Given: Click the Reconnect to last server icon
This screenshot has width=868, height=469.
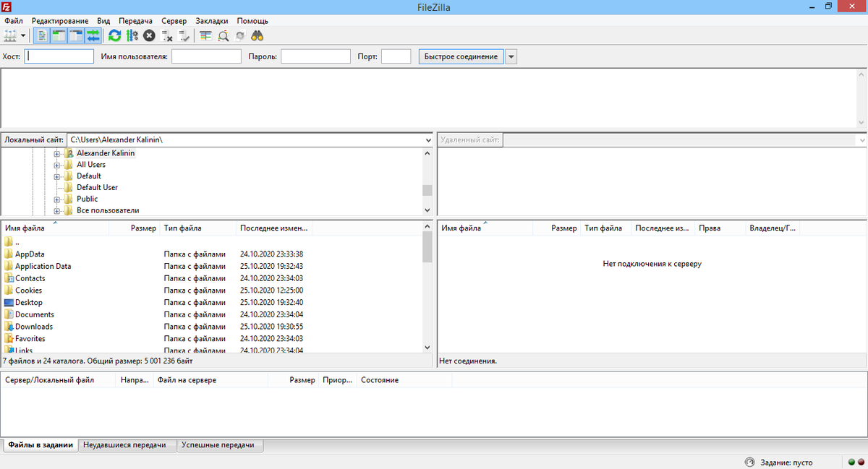Looking at the screenshot, I should 184,35.
